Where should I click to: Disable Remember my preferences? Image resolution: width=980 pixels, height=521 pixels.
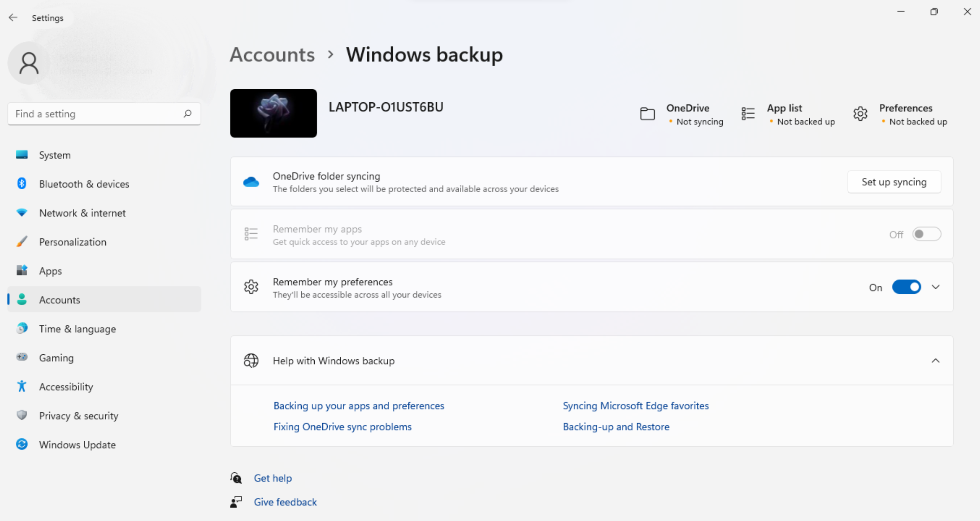coord(907,287)
